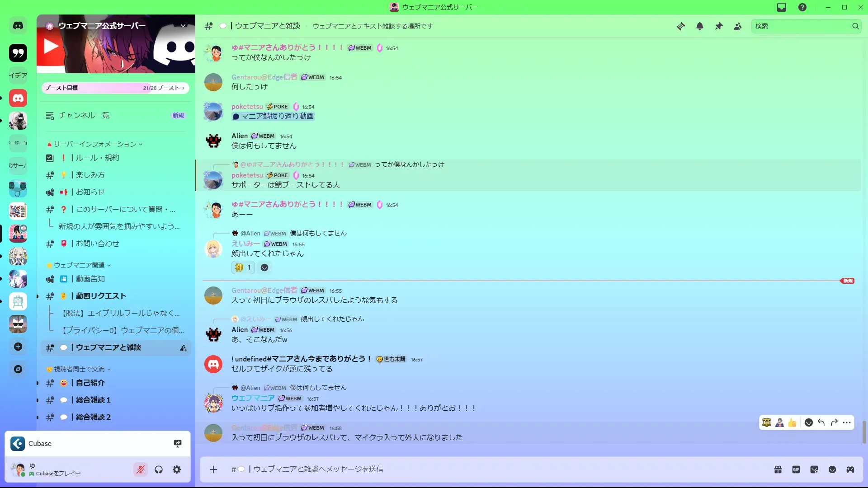Image resolution: width=868 pixels, height=488 pixels.
Task: Open チャンネル一覧 channel browser
Action: (x=116, y=115)
